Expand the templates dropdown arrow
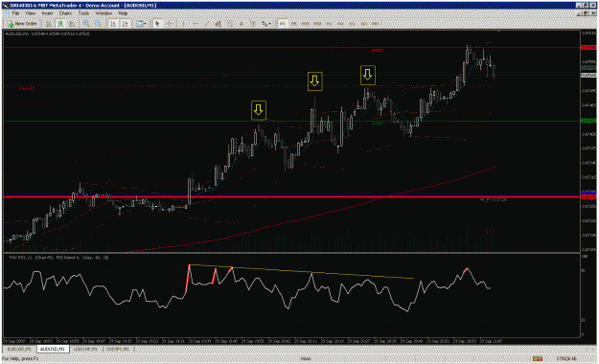 [x=145, y=24]
